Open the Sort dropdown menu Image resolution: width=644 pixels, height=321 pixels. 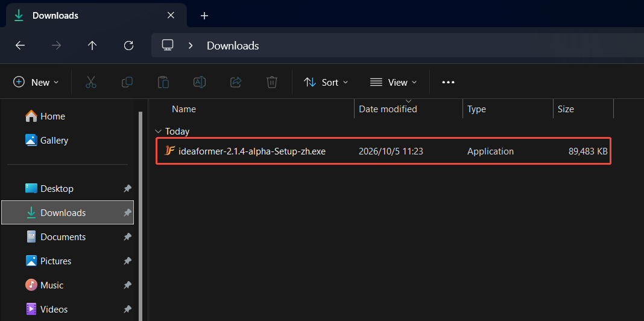tap(326, 82)
